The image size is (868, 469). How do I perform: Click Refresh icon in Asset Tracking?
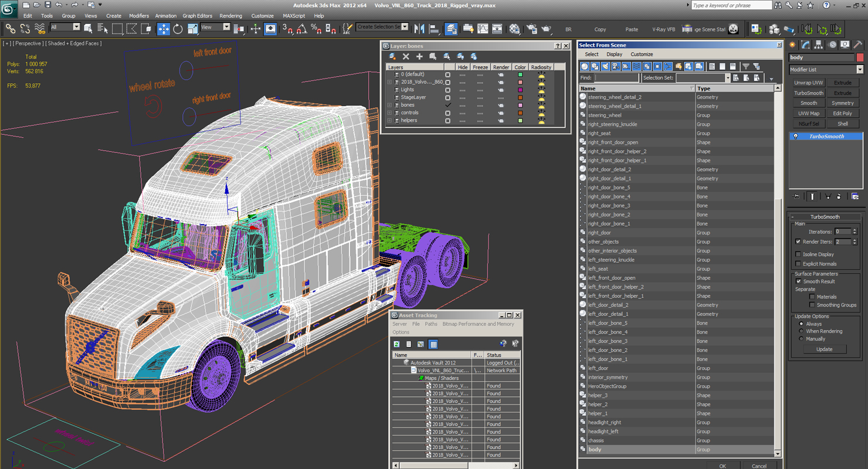click(x=397, y=344)
